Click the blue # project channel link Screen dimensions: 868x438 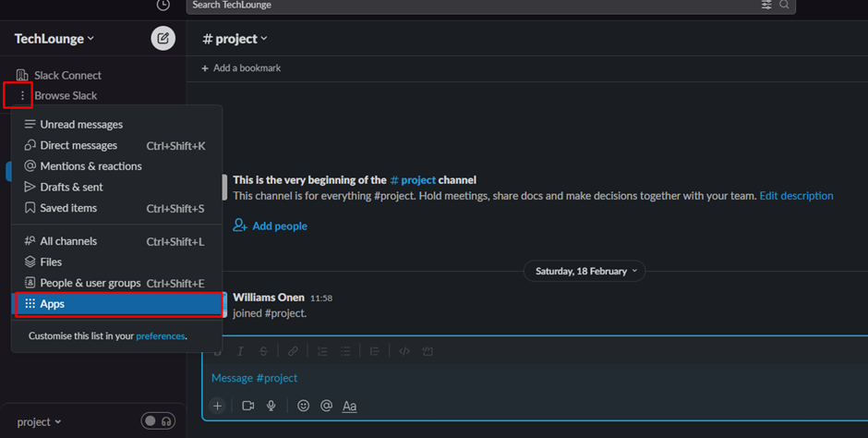tap(413, 180)
